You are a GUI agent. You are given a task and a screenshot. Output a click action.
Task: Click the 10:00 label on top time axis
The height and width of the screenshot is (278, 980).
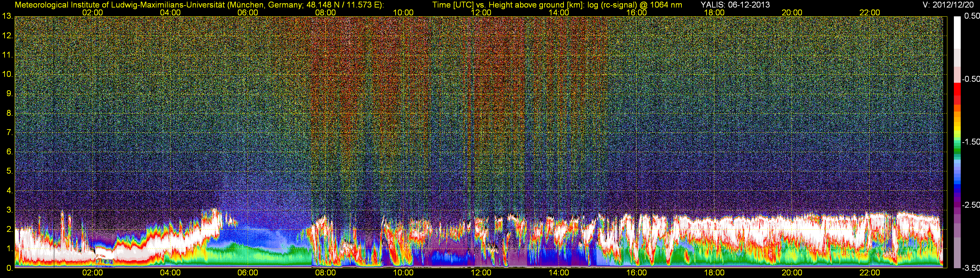(403, 12)
